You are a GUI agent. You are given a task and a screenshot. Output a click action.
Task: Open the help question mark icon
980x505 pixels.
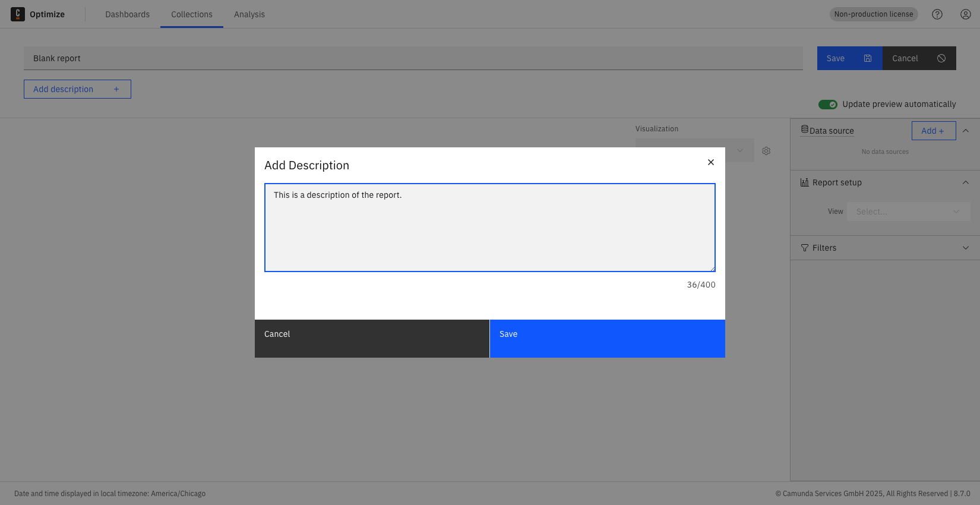pos(937,14)
